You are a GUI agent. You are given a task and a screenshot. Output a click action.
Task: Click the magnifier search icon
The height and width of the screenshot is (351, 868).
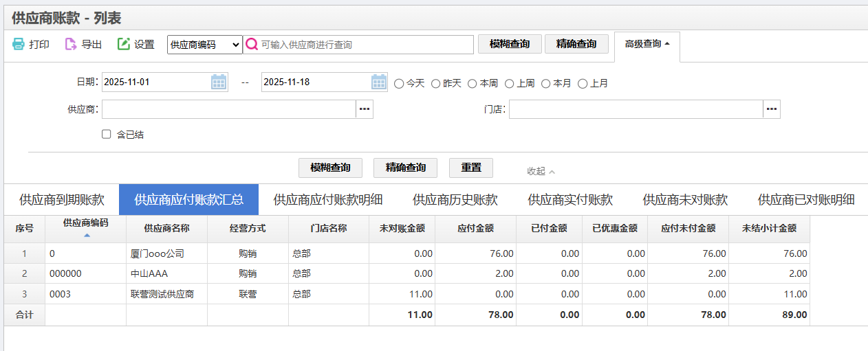252,45
